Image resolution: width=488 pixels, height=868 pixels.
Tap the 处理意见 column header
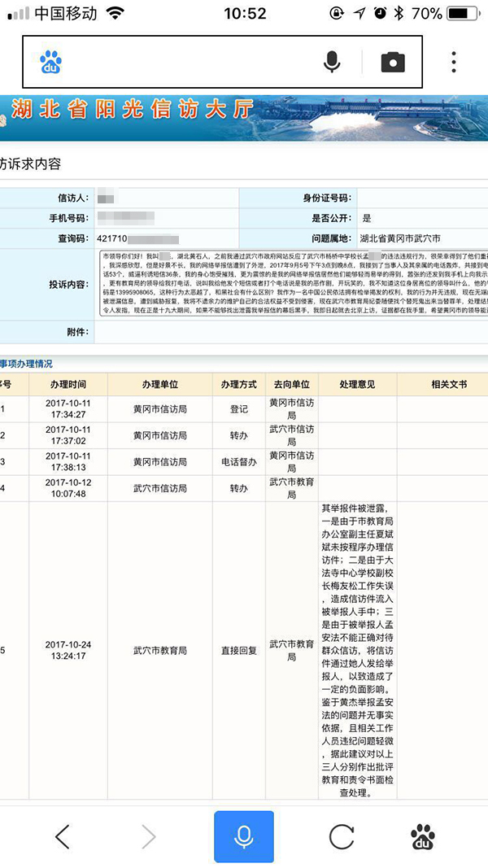click(x=357, y=384)
